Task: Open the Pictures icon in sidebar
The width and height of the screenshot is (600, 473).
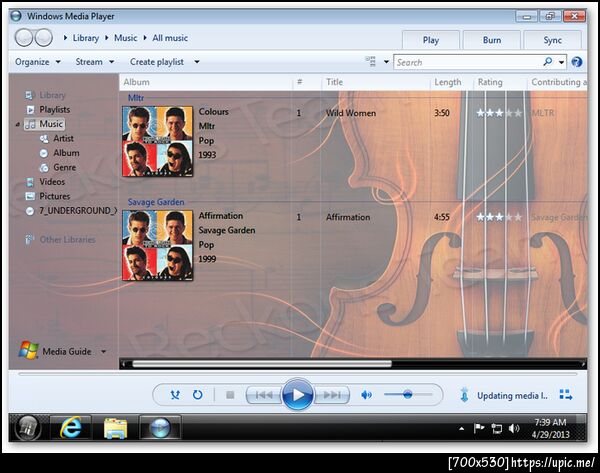Action: click(30, 196)
